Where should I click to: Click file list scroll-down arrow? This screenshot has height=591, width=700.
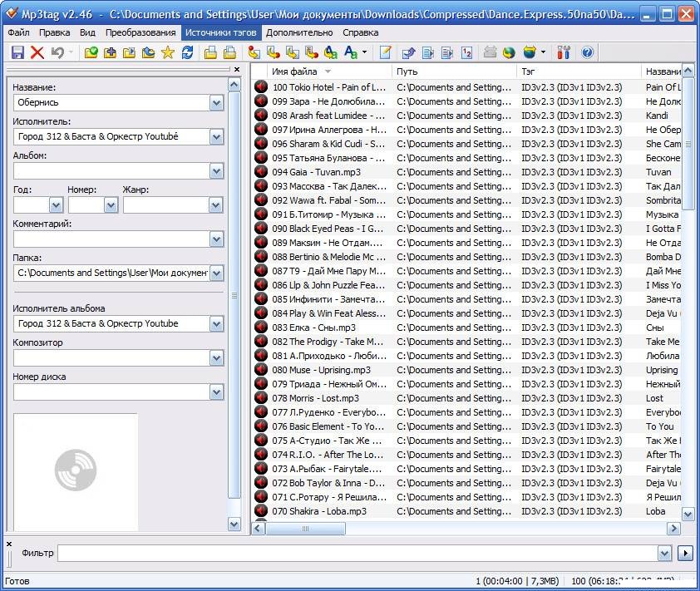click(688, 515)
